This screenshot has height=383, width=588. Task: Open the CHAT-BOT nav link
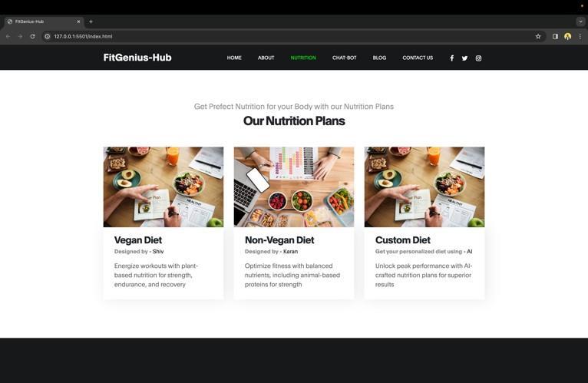pos(344,58)
